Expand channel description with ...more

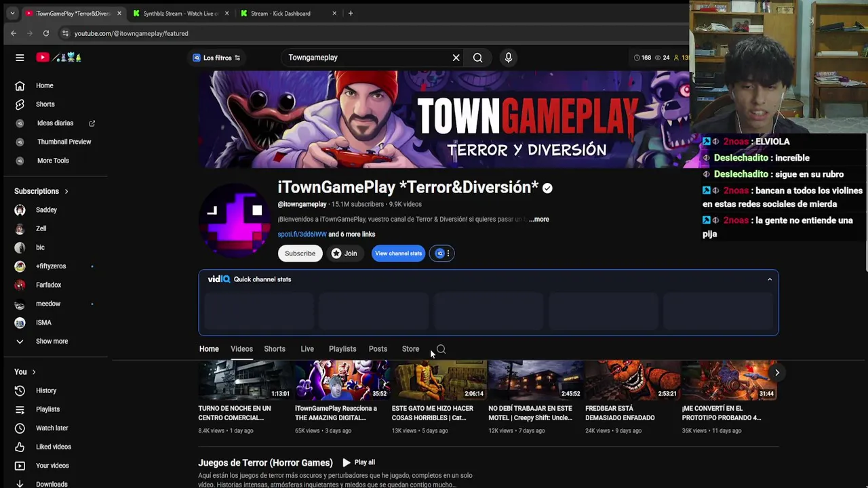tap(539, 220)
